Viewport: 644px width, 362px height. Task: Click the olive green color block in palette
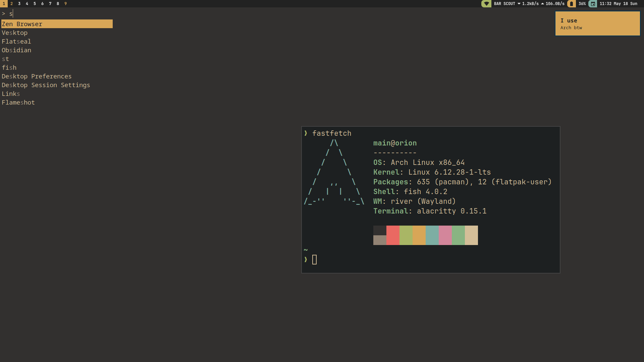(x=406, y=235)
